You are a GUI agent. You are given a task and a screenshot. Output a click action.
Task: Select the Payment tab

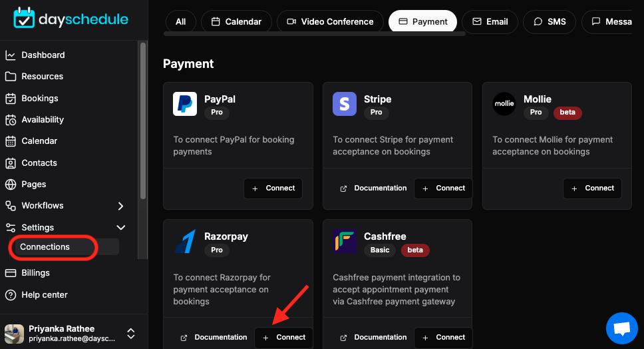pyautogui.click(x=422, y=21)
